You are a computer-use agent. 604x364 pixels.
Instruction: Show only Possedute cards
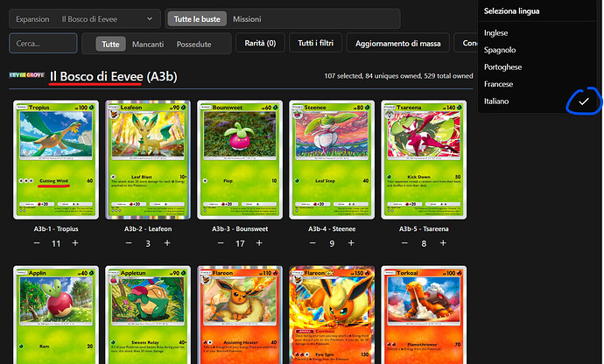coord(193,45)
